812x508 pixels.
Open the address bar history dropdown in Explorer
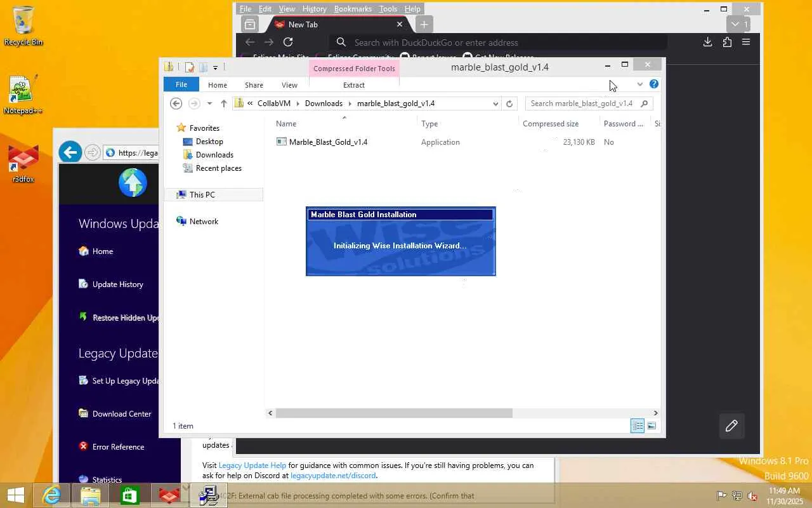coord(495,104)
